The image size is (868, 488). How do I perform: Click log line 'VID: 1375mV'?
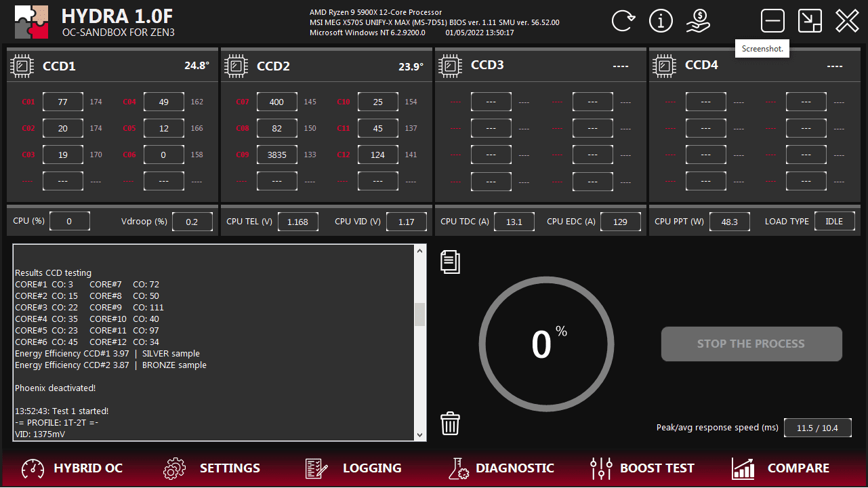40,434
